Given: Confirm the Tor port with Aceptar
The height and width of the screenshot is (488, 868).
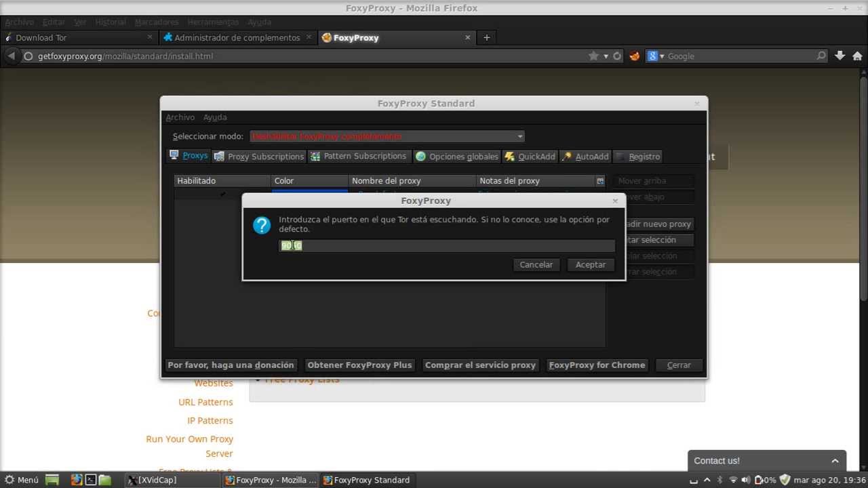Looking at the screenshot, I should click(591, 264).
